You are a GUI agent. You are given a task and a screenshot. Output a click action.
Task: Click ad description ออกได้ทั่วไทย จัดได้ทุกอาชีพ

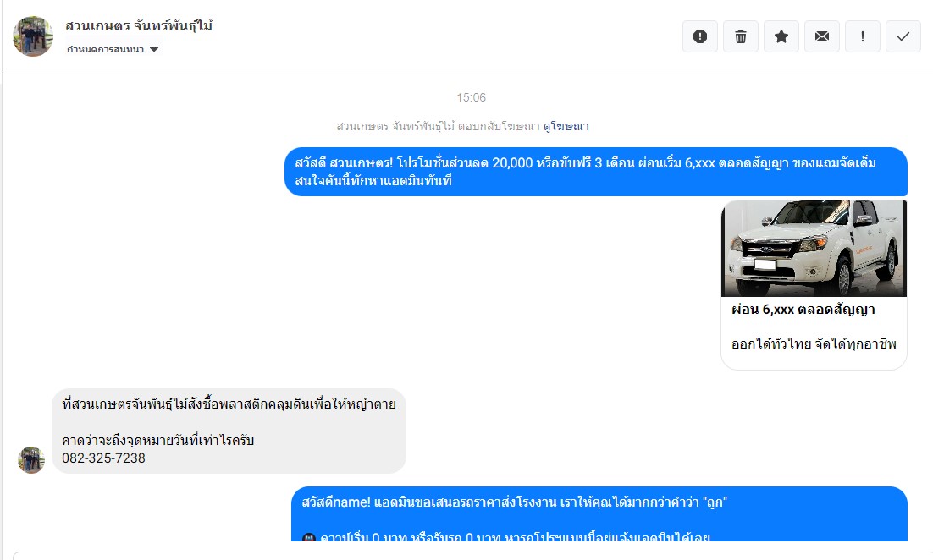[x=814, y=343]
